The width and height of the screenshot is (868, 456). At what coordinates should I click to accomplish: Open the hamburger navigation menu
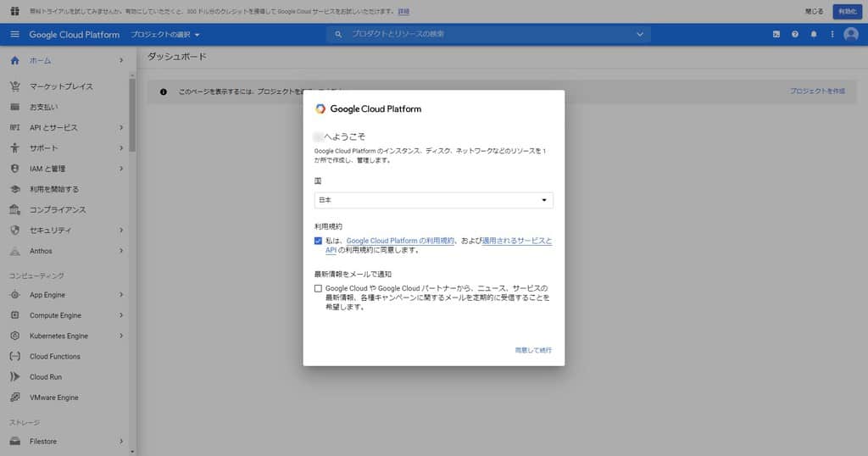coord(14,35)
